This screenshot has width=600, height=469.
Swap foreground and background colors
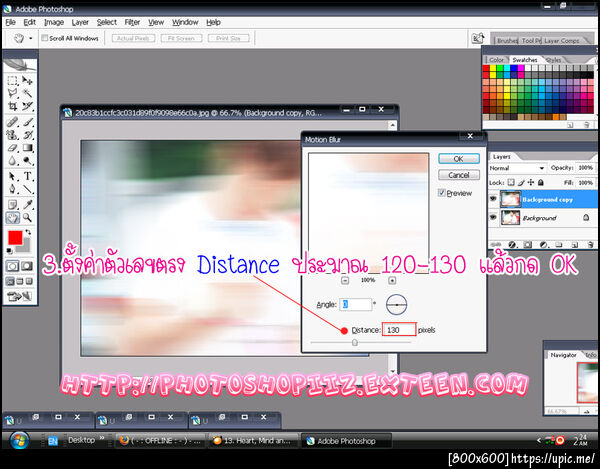tap(28, 232)
